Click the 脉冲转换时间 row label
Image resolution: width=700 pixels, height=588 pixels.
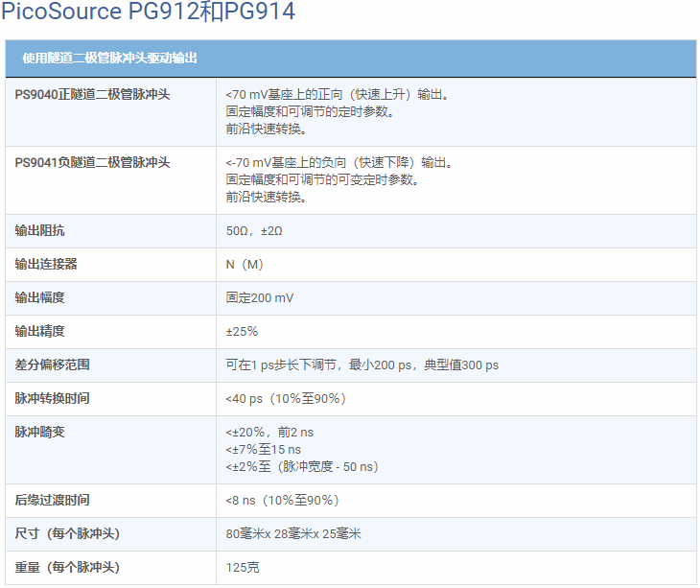click(53, 398)
